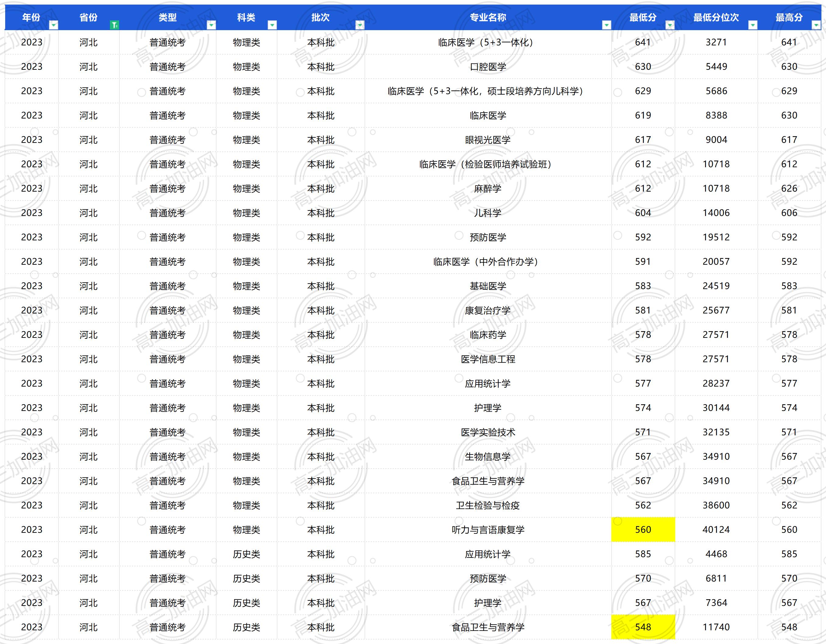The image size is (826, 644).
Task: Open the 最高分 column filter dropdown
Action: [x=816, y=25]
